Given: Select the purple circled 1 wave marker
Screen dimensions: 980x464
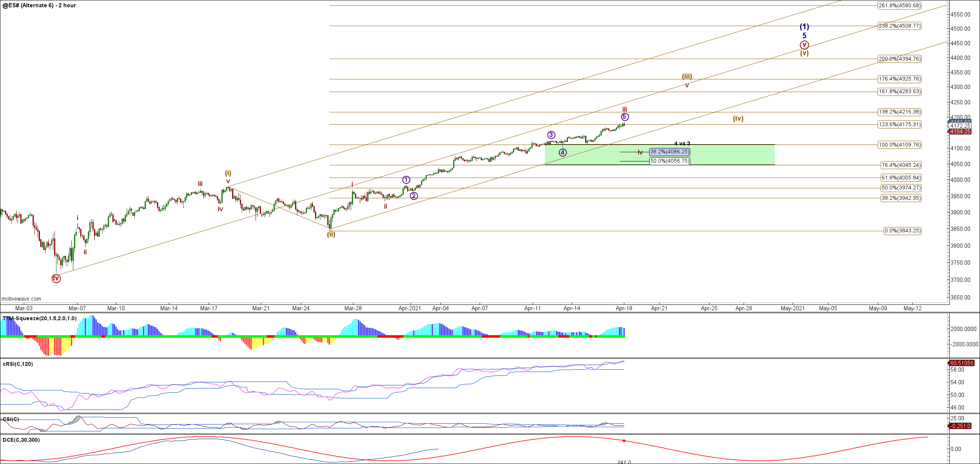Looking at the screenshot, I should 406,179.
